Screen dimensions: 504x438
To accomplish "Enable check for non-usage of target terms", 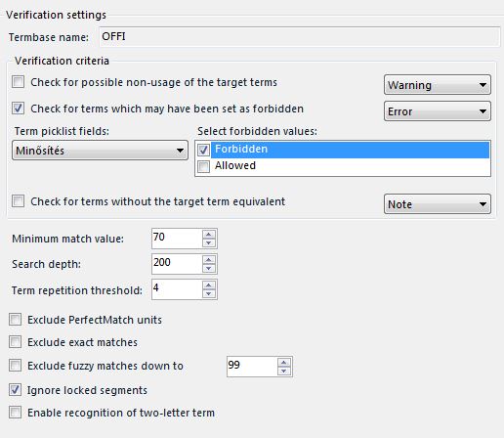I will click(x=18, y=82).
